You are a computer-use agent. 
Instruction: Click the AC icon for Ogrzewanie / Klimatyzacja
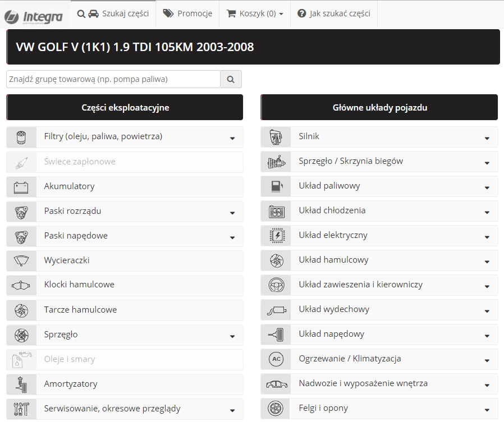(276, 359)
